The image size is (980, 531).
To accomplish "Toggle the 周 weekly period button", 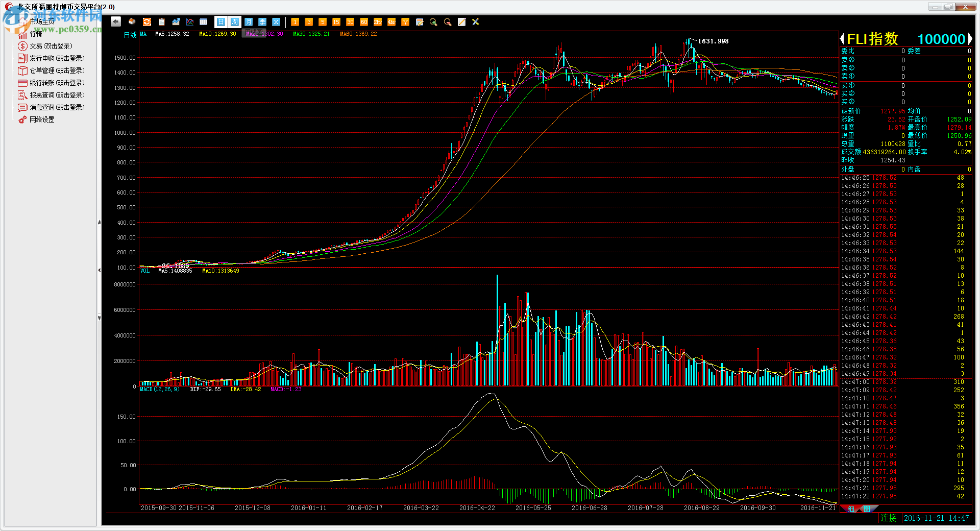I will (x=234, y=22).
